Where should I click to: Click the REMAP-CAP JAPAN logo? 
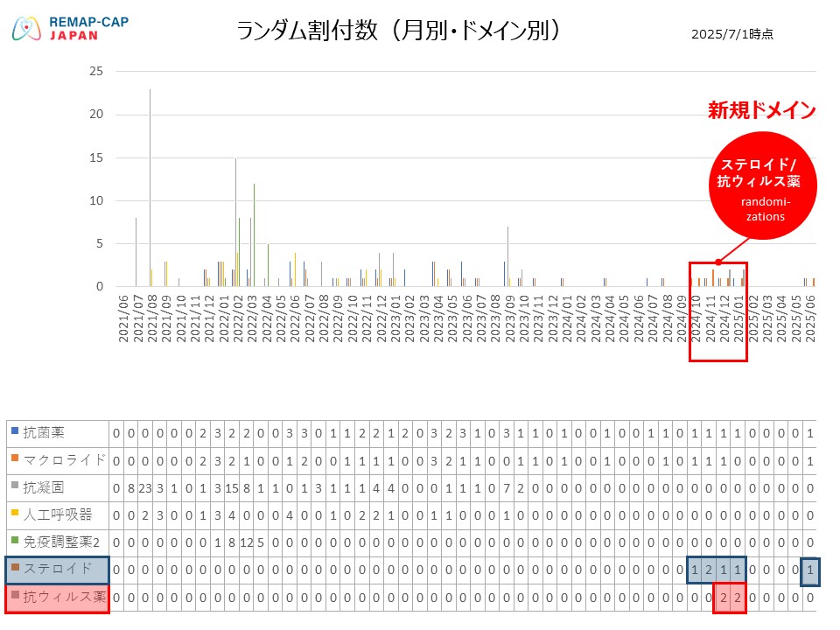point(70,28)
